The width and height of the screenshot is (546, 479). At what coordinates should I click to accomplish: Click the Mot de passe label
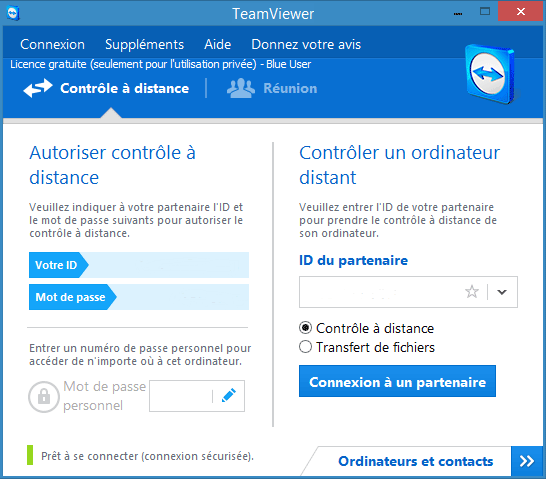click(70, 297)
